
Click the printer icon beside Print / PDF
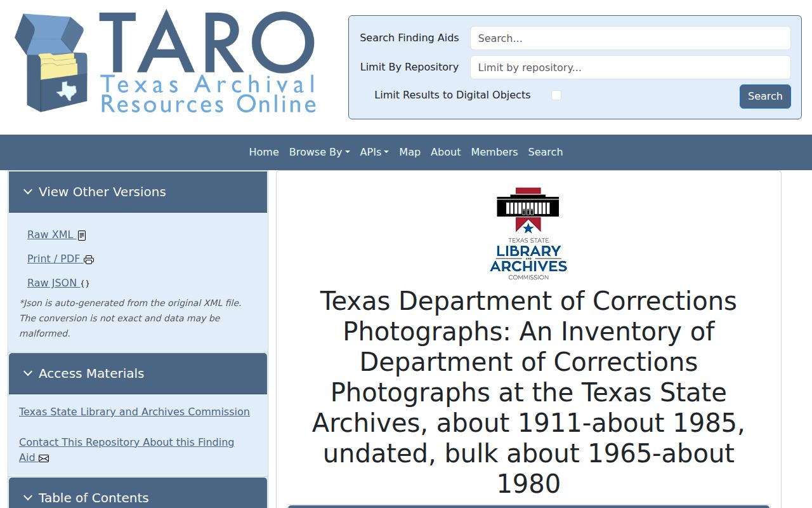(x=89, y=260)
